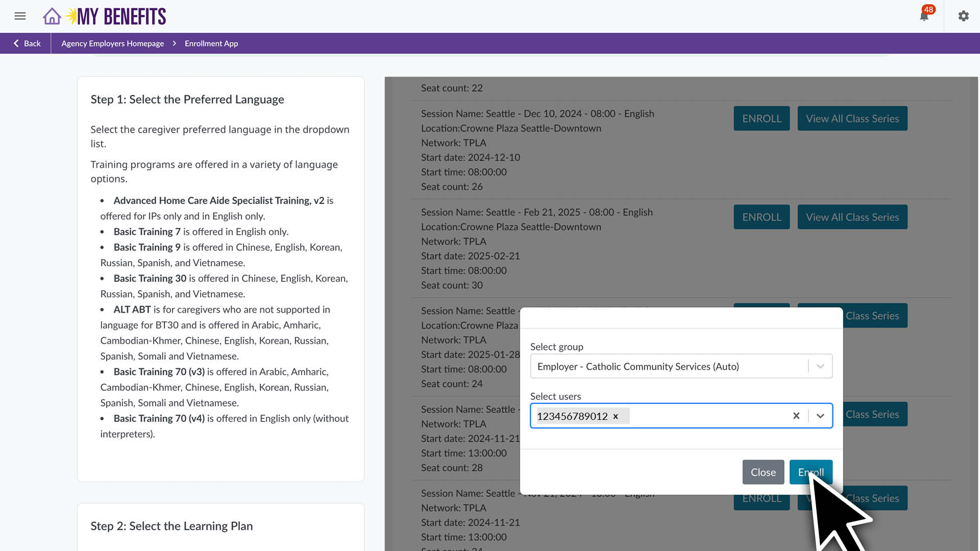Remove the 123456789012 user chip
This screenshot has width=980, height=551.
pyautogui.click(x=616, y=416)
